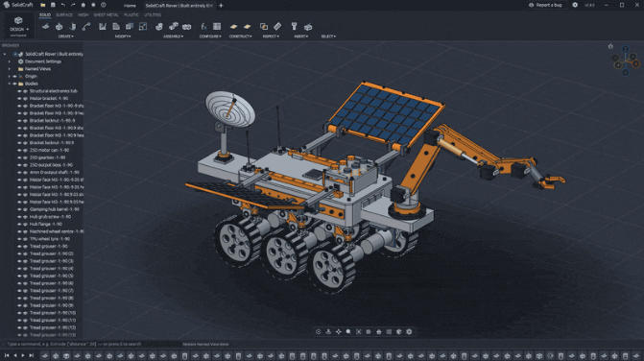Click the Save icon in the title bar
644x361 pixels.
point(53,6)
